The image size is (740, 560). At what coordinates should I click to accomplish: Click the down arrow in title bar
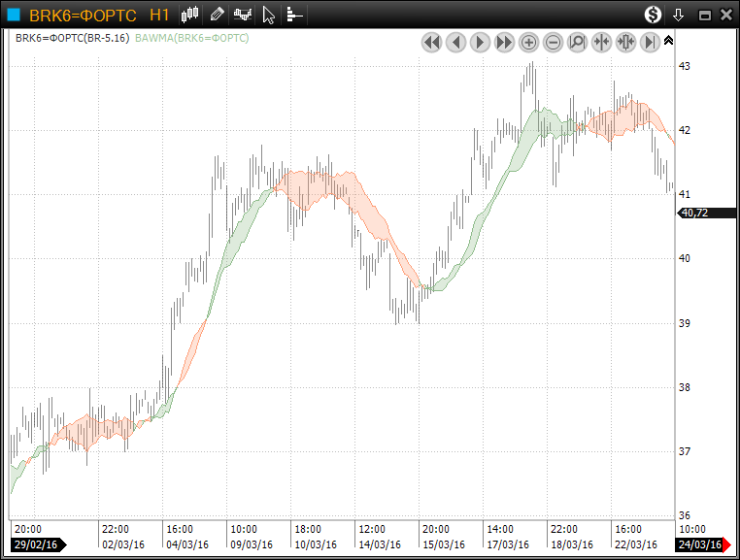coord(679,15)
